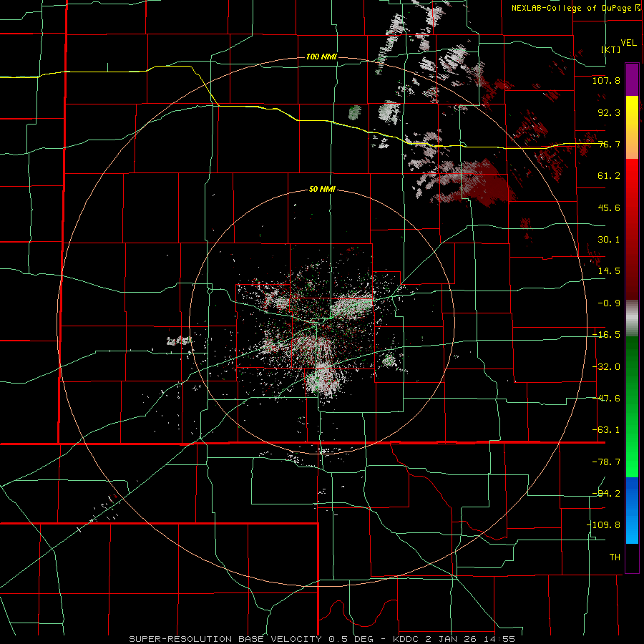Click the -94.2 velocity scale value
The image size is (644, 644).
click(x=606, y=494)
